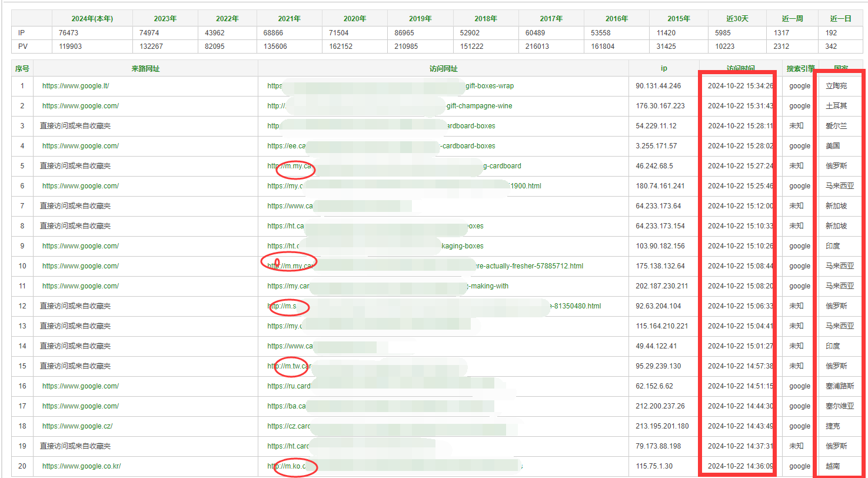
Task: Open row 2's https://www.google.com/ referrer link
Action: click(x=81, y=106)
